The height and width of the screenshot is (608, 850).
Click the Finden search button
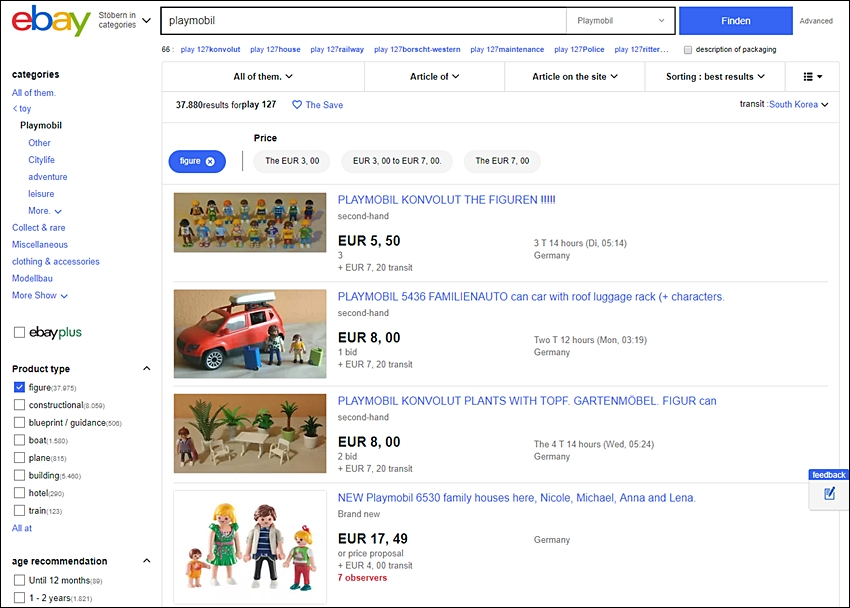pyautogui.click(x=736, y=21)
